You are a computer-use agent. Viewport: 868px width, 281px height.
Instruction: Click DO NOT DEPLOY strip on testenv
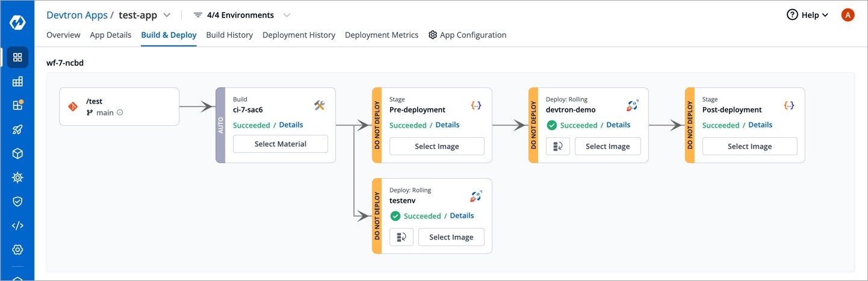[x=377, y=216]
